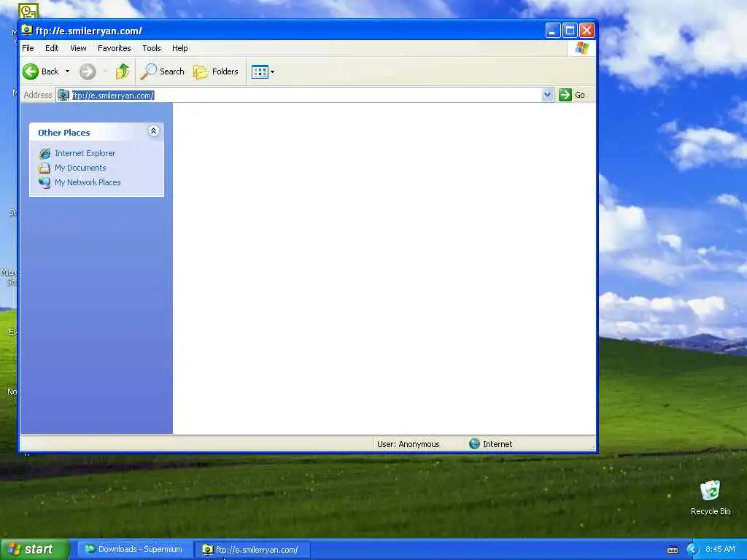Open the Views button menu

pyautogui.click(x=263, y=72)
